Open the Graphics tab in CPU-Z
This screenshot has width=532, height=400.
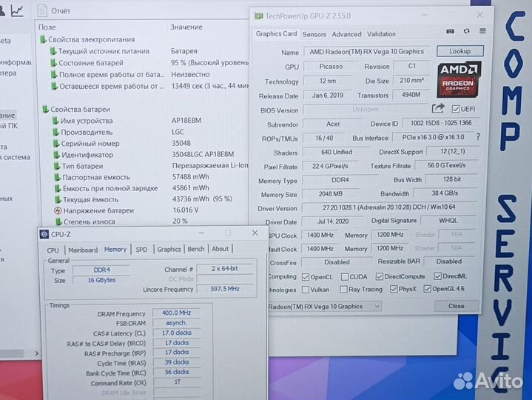(169, 249)
